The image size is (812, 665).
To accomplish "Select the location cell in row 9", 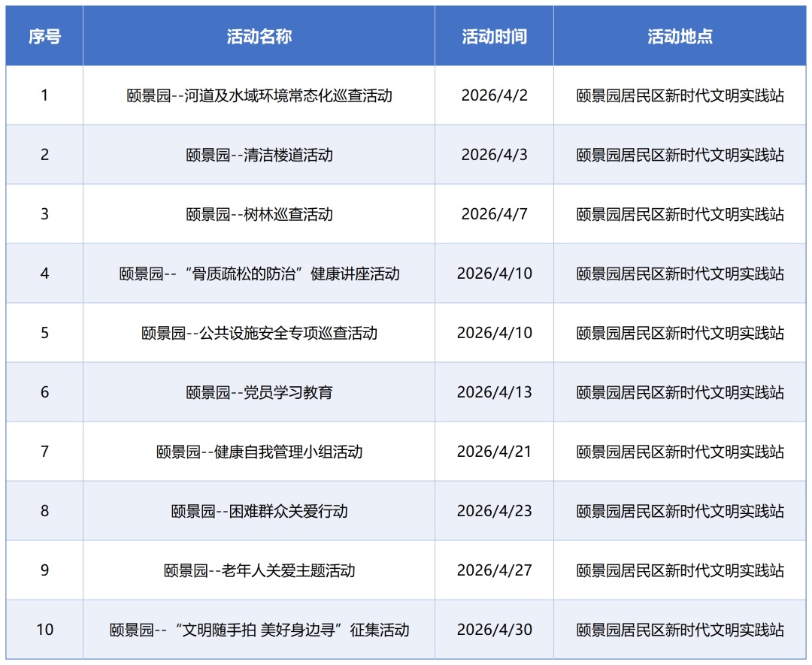I will point(680,570).
